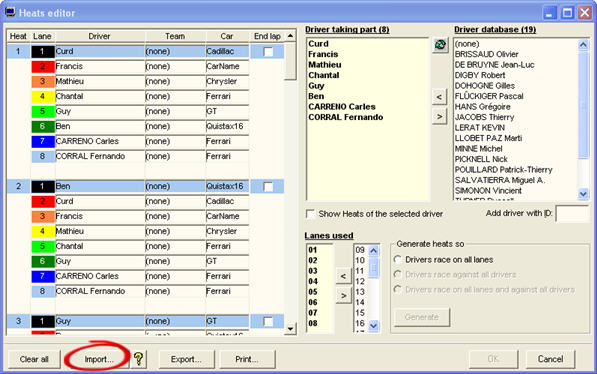Click the Car column header

[227, 36]
